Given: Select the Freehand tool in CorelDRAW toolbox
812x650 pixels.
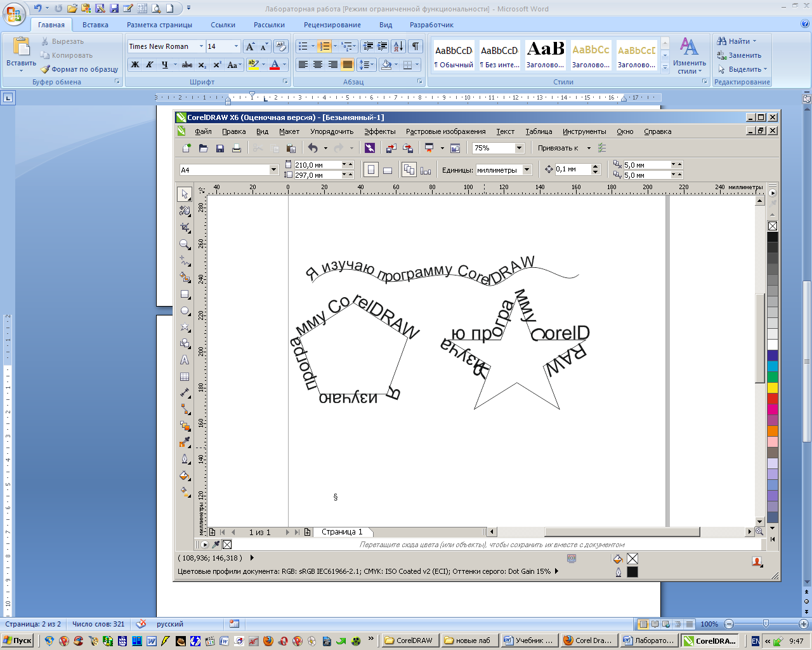Looking at the screenshot, I should [x=185, y=261].
